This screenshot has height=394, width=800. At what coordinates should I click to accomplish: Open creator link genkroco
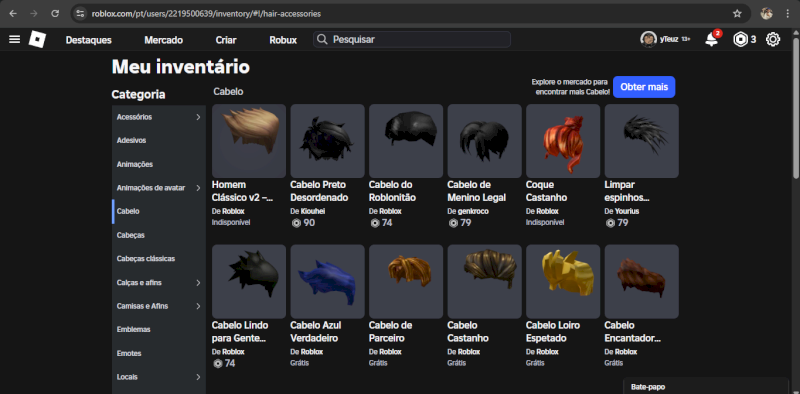click(x=472, y=211)
